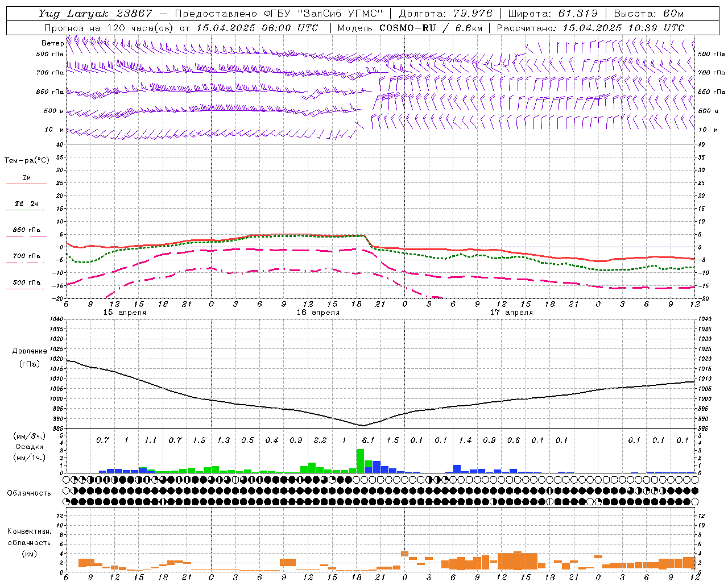Image resolution: width=728 pixels, height=582 pixels.
Task: Click the Высота: 60м value
Action: [649, 14]
